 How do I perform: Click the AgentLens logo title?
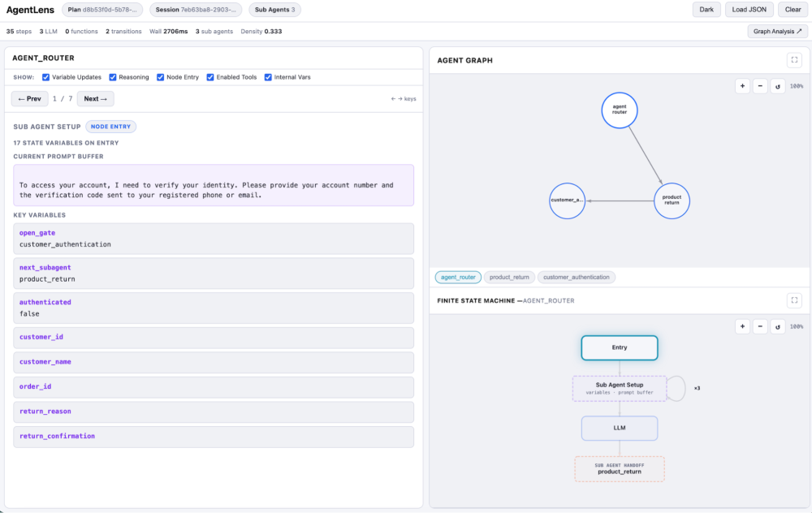pyautogui.click(x=30, y=10)
